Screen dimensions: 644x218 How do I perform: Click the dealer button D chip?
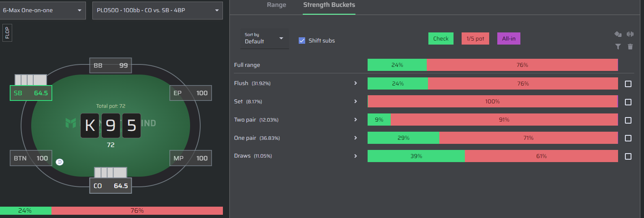[60, 162]
